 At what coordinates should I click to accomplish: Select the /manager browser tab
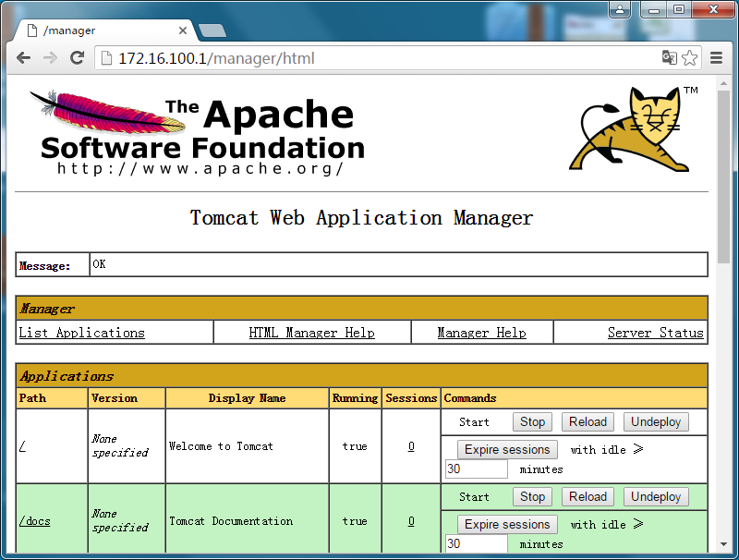click(103, 30)
